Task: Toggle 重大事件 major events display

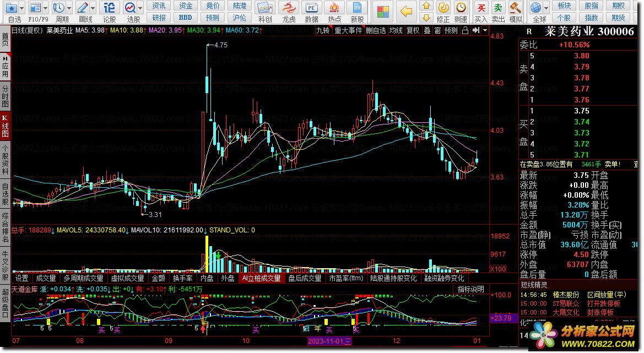Action: click(x=348, y=30)
